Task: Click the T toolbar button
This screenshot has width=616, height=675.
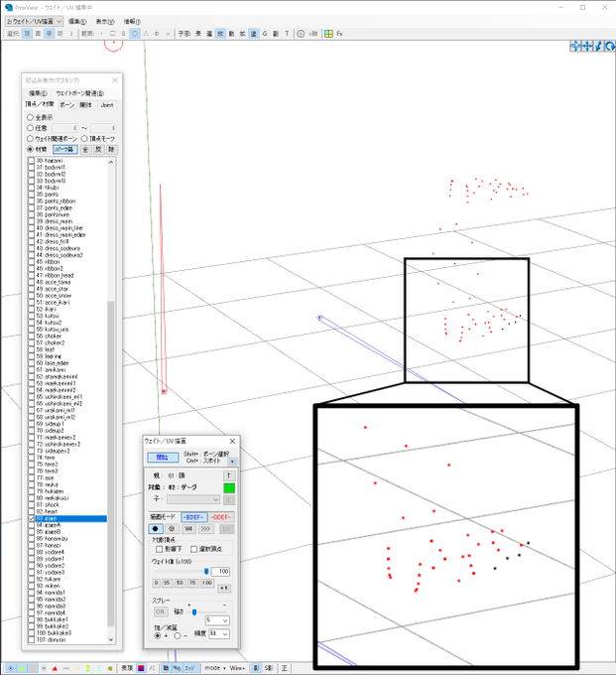Action: pos(287,34)
